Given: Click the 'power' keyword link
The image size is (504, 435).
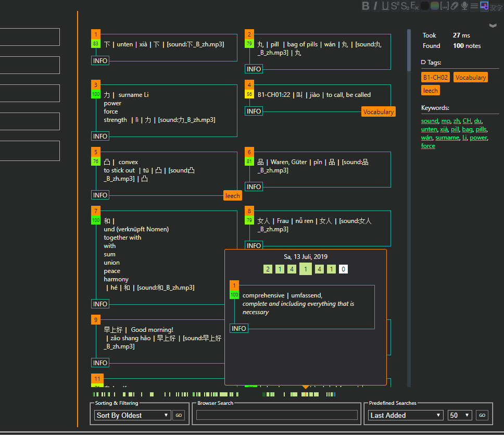Looking at the screenshot, I should [478, 138].
